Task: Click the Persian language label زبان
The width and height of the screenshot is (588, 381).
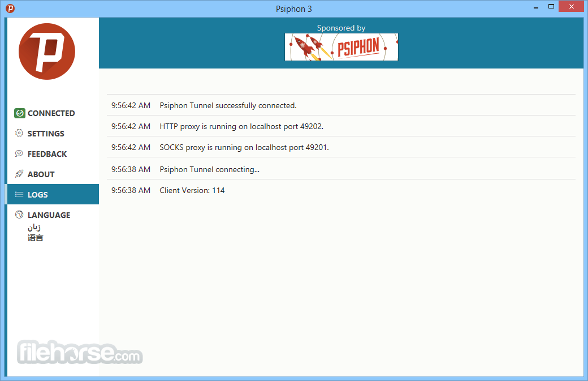Action: [x=34, y=227]
